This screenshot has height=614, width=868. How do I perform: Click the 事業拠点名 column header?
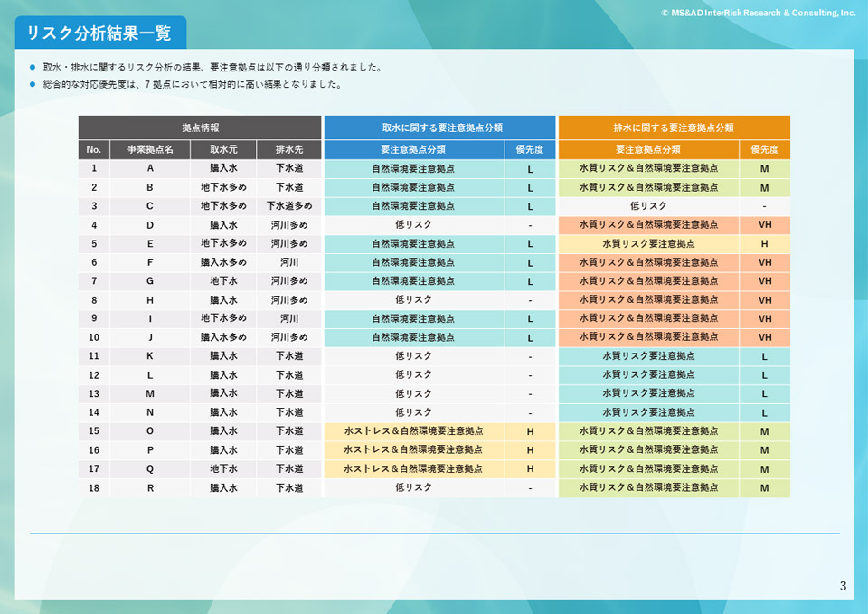click(x=150, y=149)
